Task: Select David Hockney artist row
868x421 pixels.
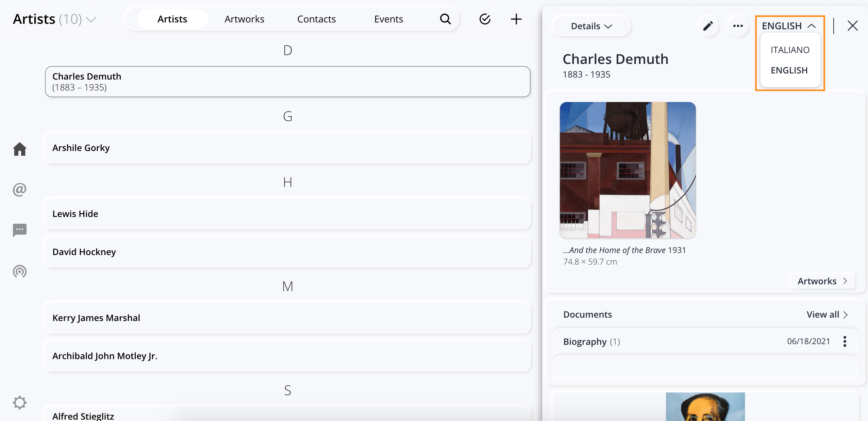Action: 288,252
